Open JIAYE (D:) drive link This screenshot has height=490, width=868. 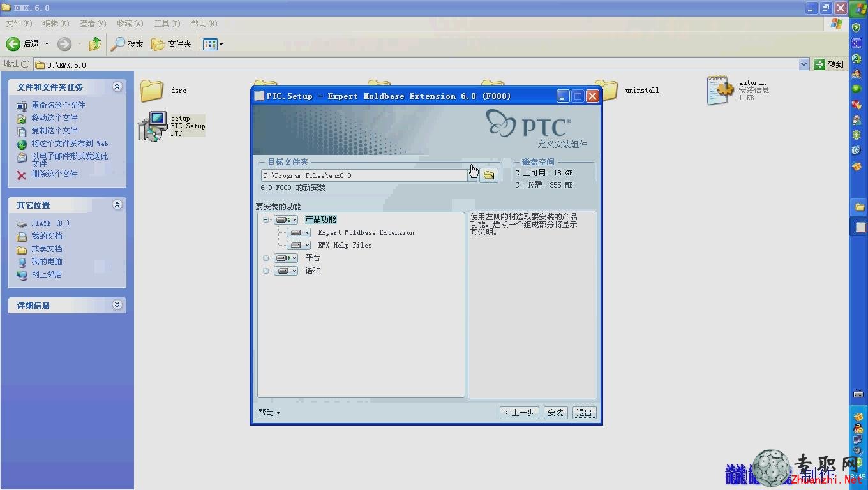point(50,224)
